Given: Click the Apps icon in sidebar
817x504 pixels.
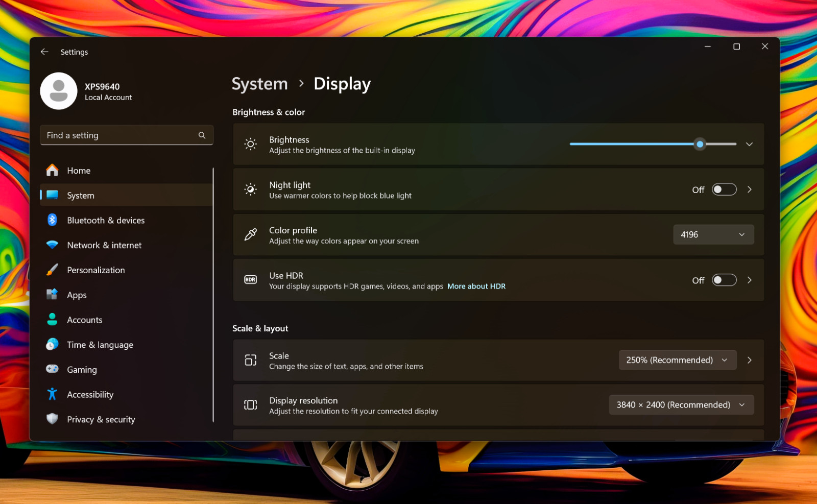Looking at the screenshot, I should tap(52, 295).
